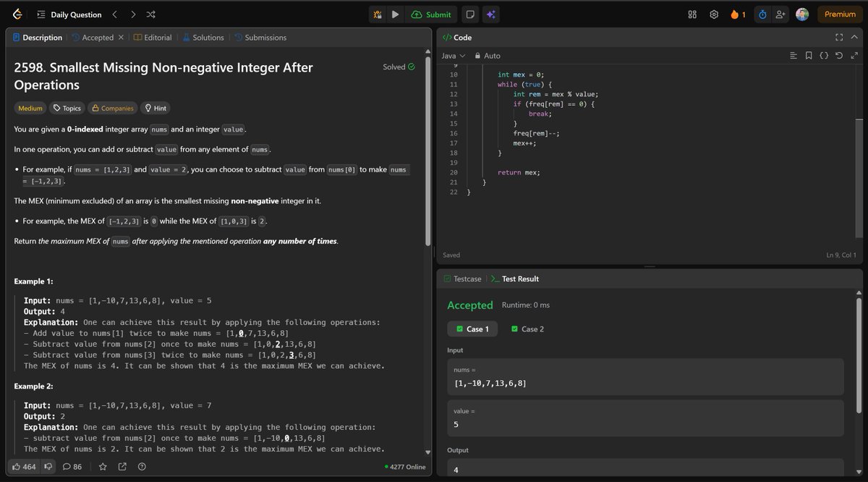Collapse the Code panel chevron

[854, 38]
